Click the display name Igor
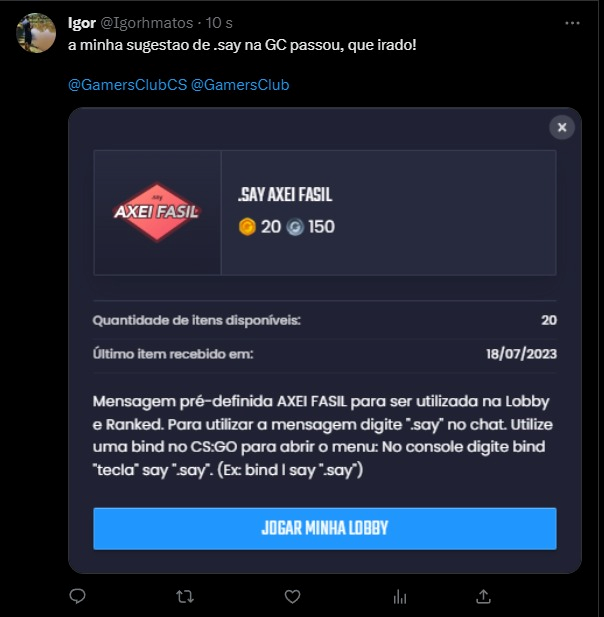 82,22
